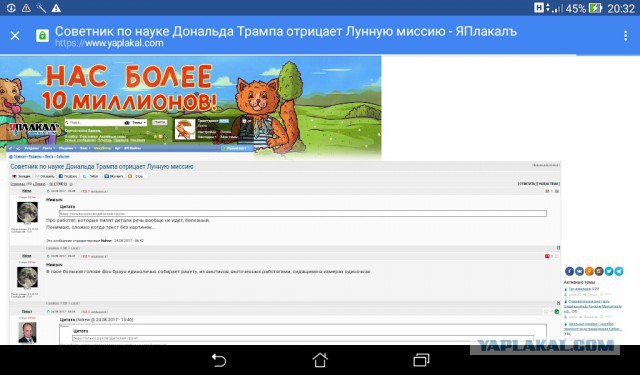Click the ОТВЕТИТЬ reply link

pos(527,184)
